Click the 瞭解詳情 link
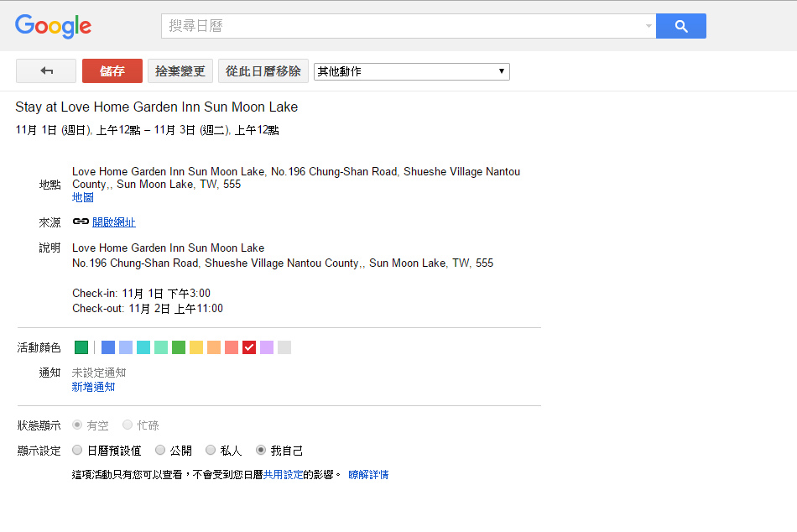Screen dimensions: 797x532 point(368,475)
